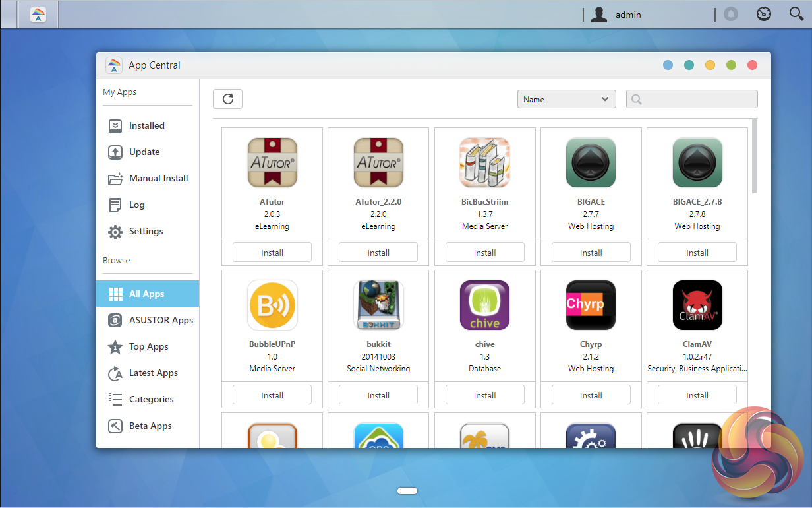Install the bukkit app

coord(378,395)
